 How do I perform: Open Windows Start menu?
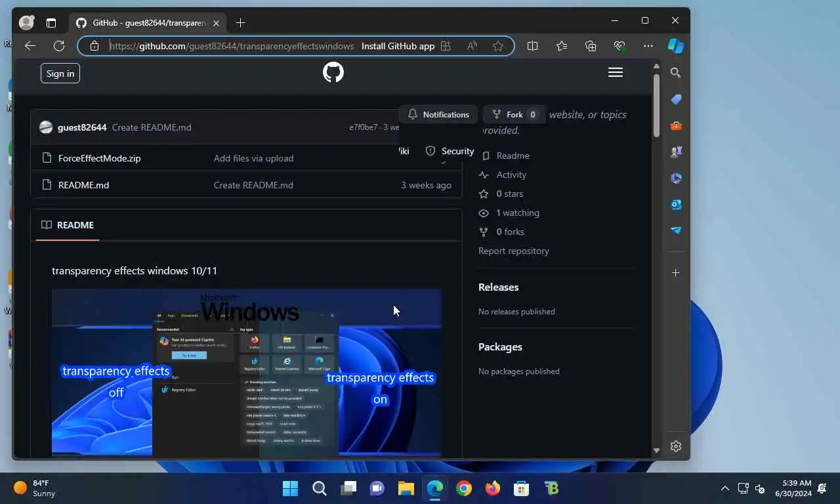point(290,488)
